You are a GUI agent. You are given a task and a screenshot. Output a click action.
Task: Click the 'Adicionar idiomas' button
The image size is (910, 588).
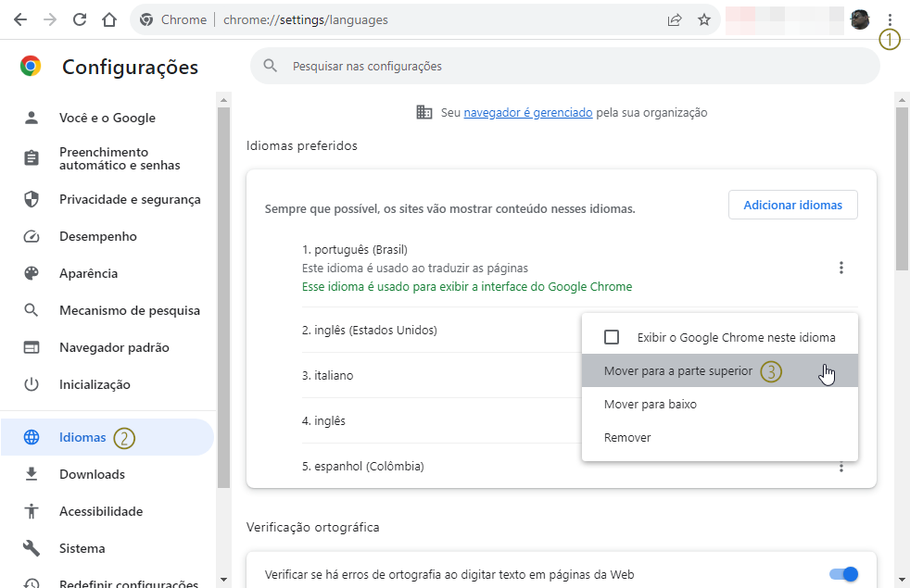click(x=792, y=205)
